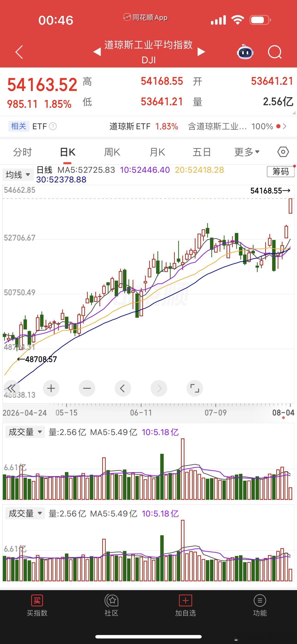Shift chart left with arrow button
The height and width of the screenshot is (644, 297).
click(123, 388)
